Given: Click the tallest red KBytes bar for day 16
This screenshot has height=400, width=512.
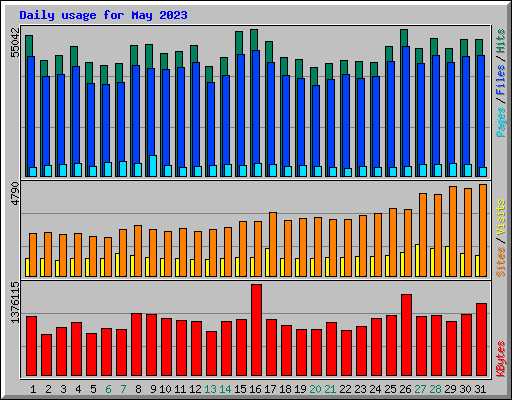Looking at the screenshot, I should (256, 330).
